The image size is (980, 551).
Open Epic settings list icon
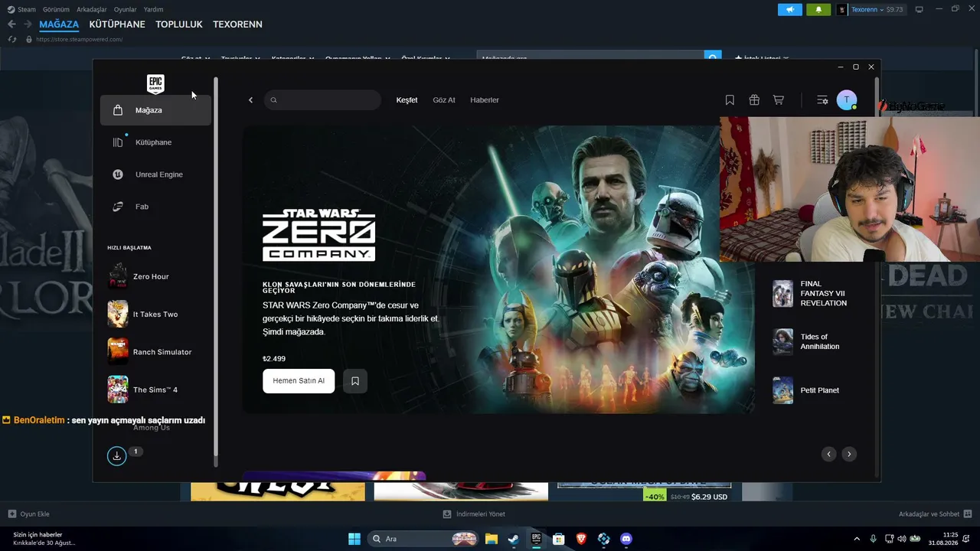[822, 100]
